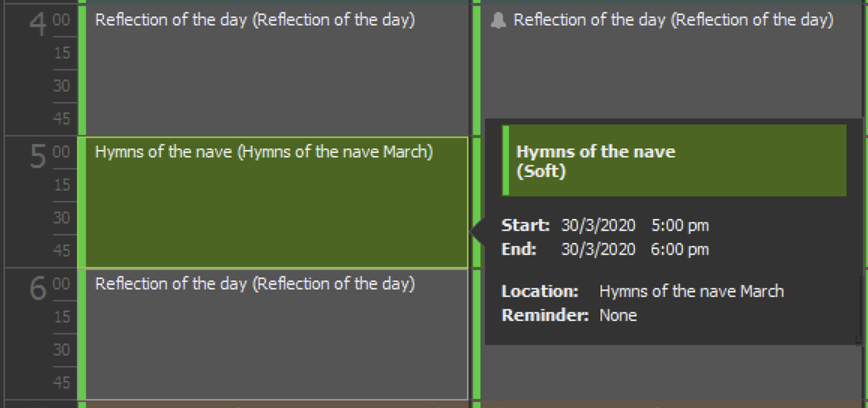The image size is (868, 408).
Task: Click the end time 6:00 pm in tooltip
Action: click(x=680, y=250)
